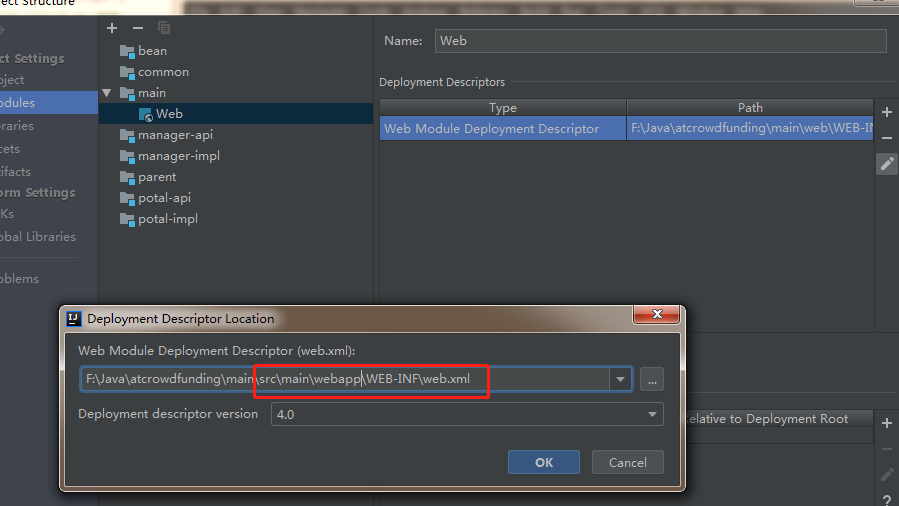
Task: Click the Web facet icon under main
Action: coord(146,114)
